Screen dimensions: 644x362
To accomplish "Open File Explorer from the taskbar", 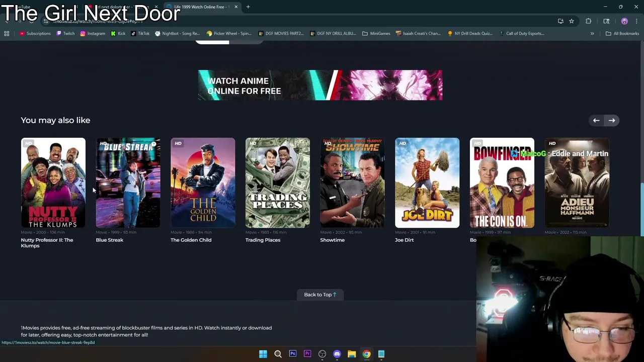I will point(352,354).
